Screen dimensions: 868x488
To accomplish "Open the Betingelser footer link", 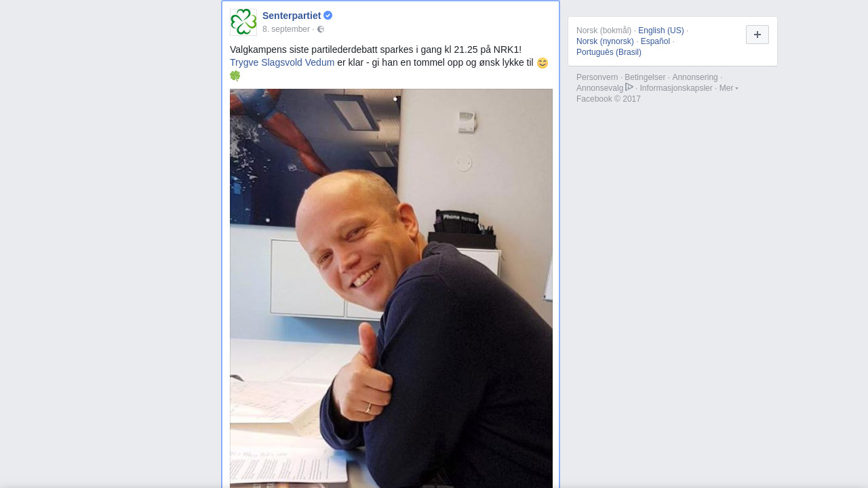I will (645, 77).
